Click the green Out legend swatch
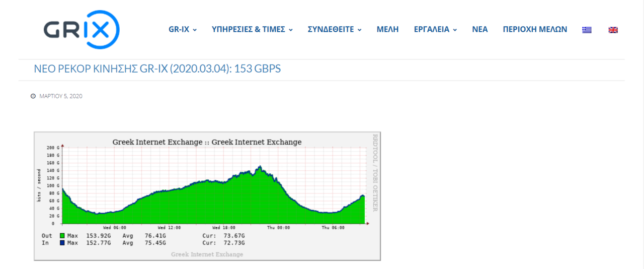Image resolution: width=644 pixels, height=269 pixels. [x=62, y=236]
